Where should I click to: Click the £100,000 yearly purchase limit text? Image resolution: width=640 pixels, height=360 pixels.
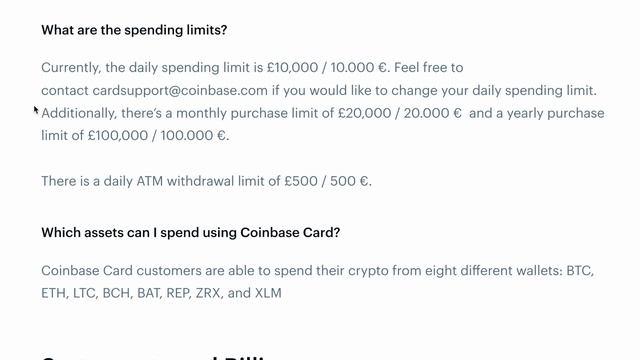point(118,136)
